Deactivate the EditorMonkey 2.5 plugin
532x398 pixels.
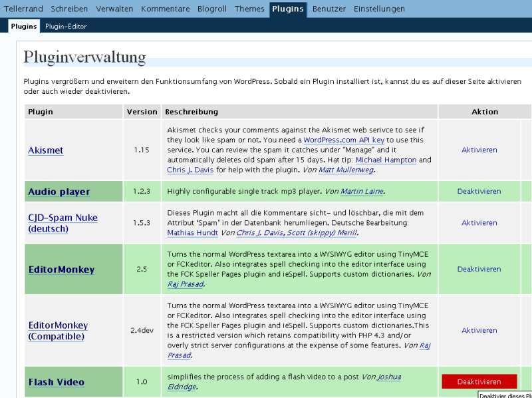pos(479,269)
